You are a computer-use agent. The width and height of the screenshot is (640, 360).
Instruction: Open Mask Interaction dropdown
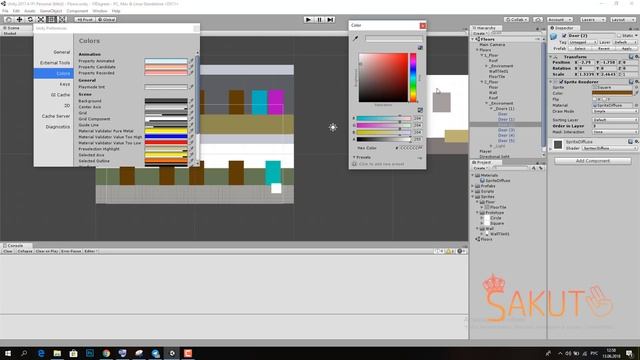coord(615,132)
